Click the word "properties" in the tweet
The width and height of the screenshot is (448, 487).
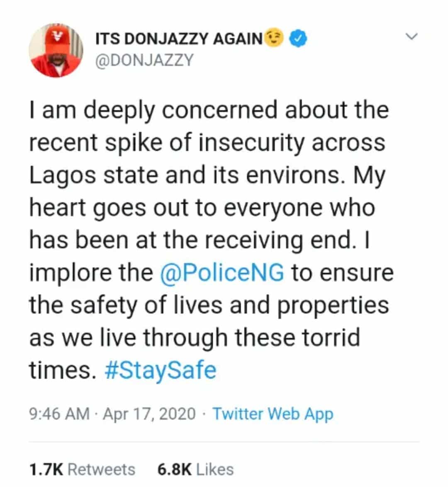[333, 306]
